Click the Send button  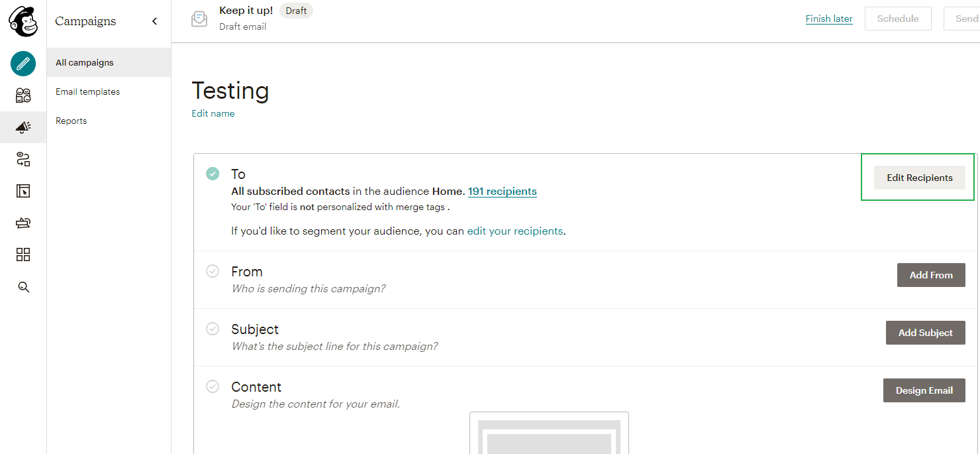(963, 19)
